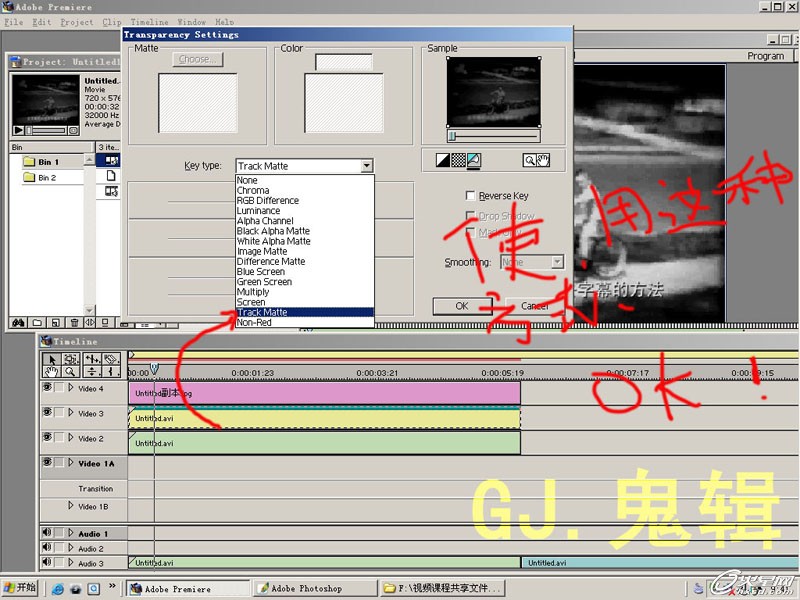
Task: Select the Sample zoom magnifier tool
Action: click(x=530, y=160)
